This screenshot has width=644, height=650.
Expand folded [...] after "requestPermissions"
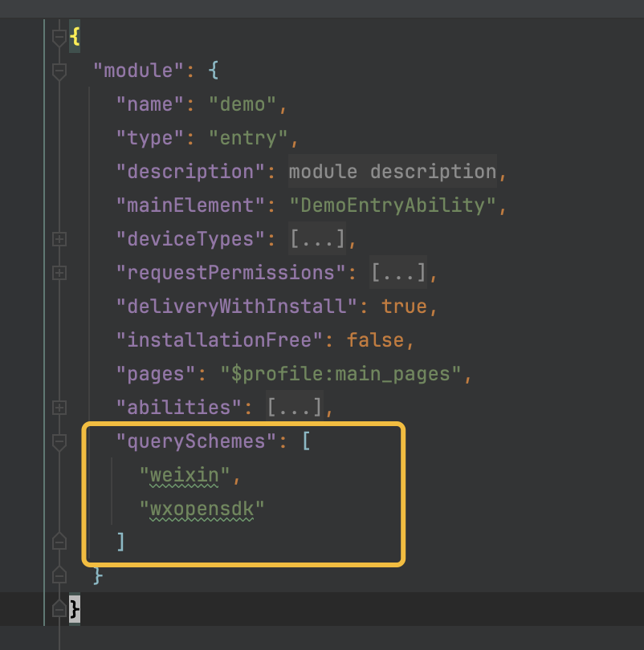tap(398, 273)
